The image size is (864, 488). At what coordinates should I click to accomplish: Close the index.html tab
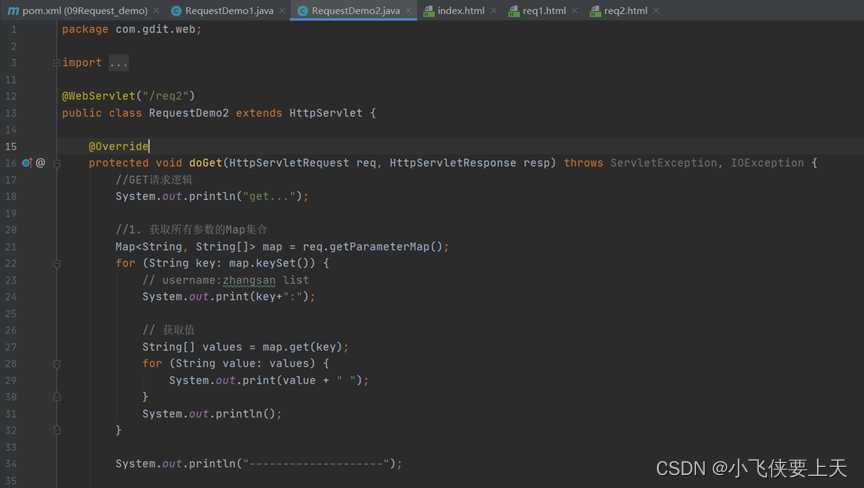[494, 11]
